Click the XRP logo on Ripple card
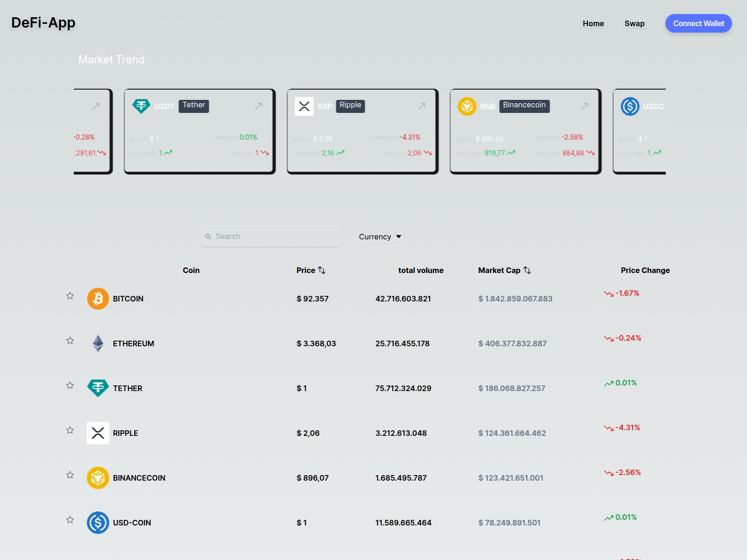The image size is (747, 560). [x=304, y=106]
